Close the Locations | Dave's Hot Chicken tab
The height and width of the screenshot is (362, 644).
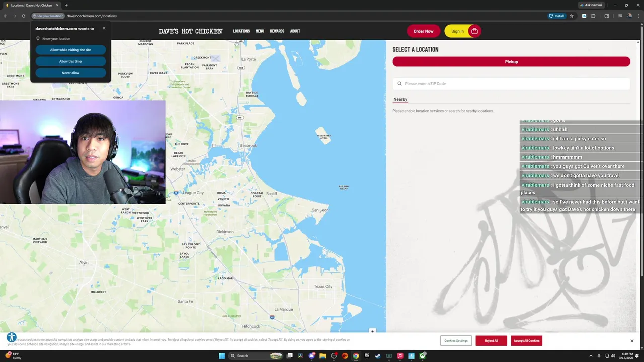click(x=57, y=5)
